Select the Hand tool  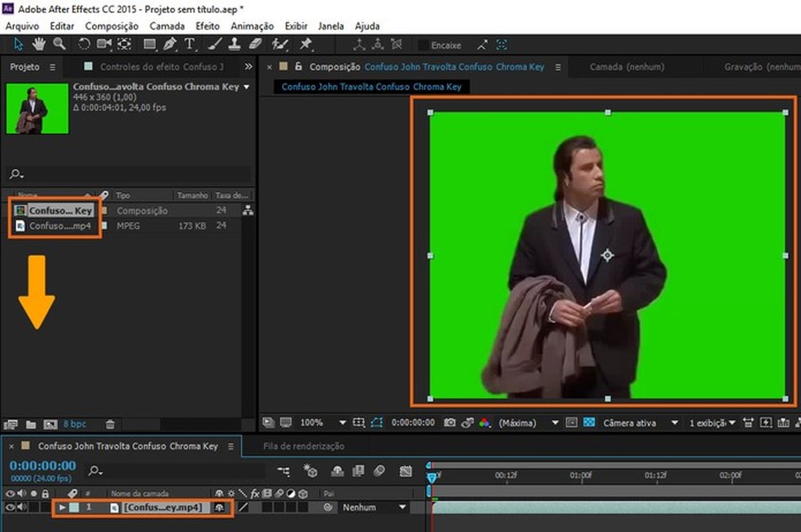[38, 44]
